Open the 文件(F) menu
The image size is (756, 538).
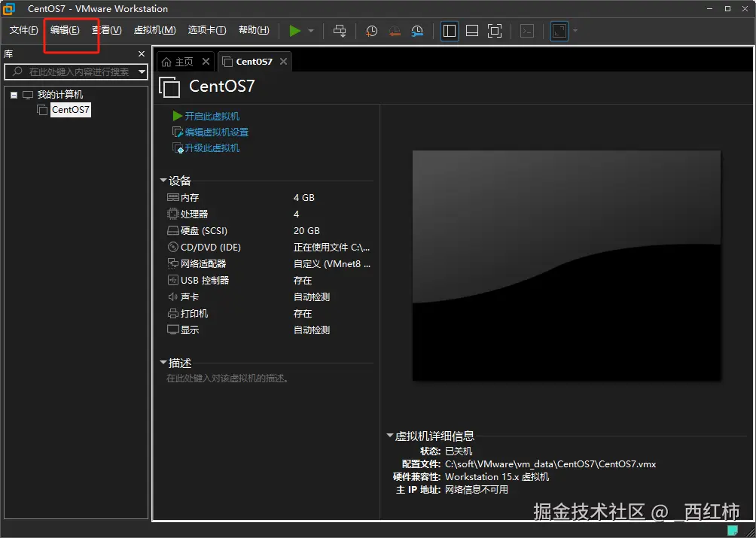(23, 30)
